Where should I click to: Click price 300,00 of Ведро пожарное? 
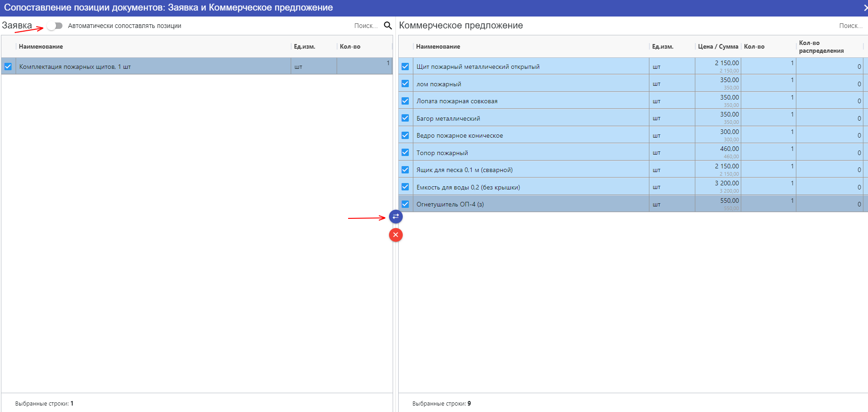729,132
